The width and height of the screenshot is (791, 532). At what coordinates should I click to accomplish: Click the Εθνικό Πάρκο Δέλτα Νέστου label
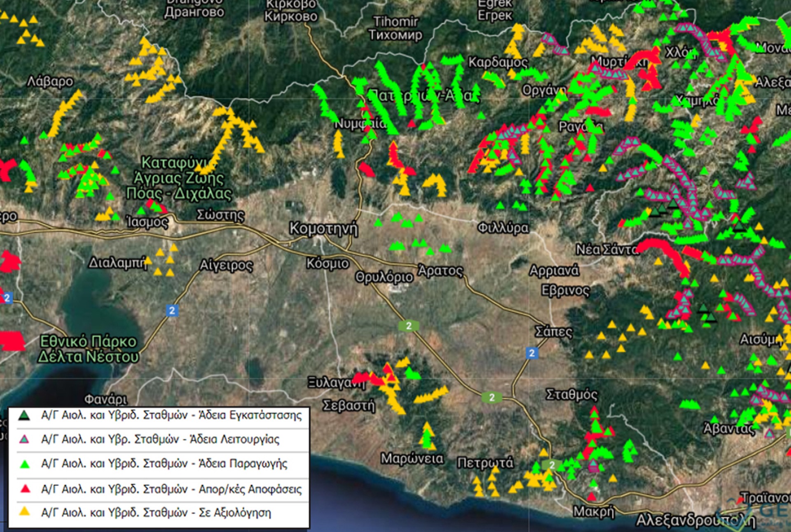(88, 349)
